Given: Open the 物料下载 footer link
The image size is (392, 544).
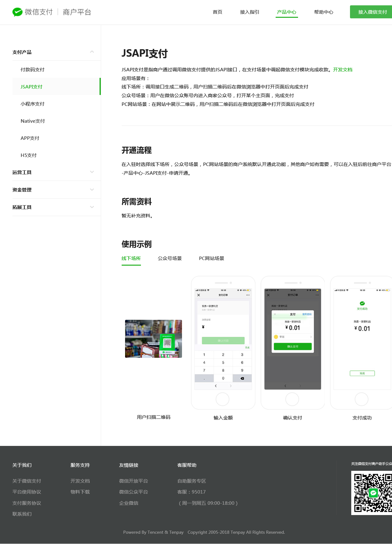Looking at the screenshot, I should [80, 492].
